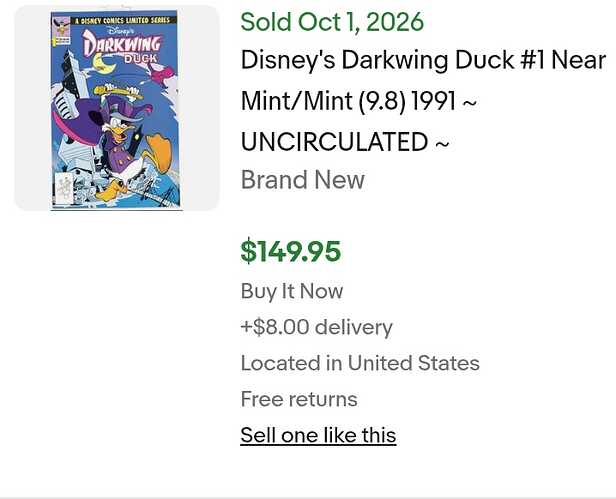Image resolution: width=616 pixels, height=499 pixels.
Task: Click the 'Free returns' label
Action: [x=299, y=399]
